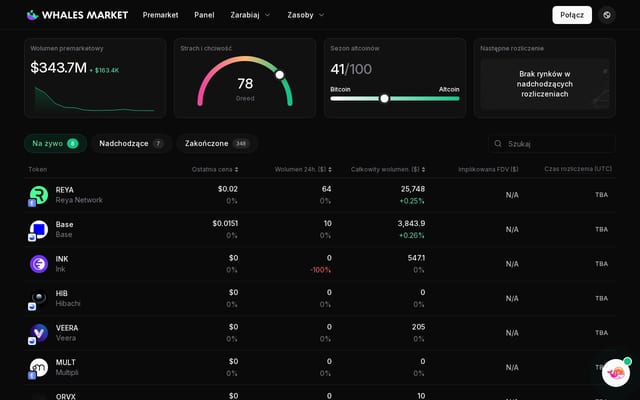The width and height of the screenshot is (640, 400).
Task: Click the chain badge on MULT row
Action: tap(32, 376)
